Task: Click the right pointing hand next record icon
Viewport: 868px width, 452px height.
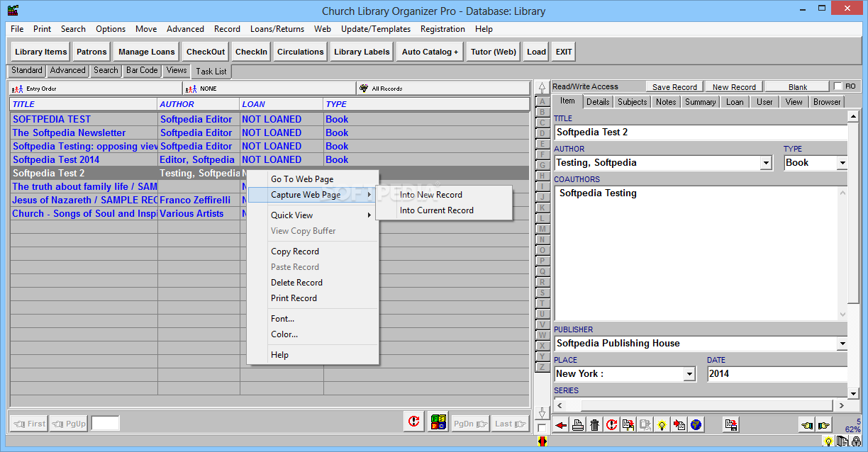Action: tap(823, 425)
